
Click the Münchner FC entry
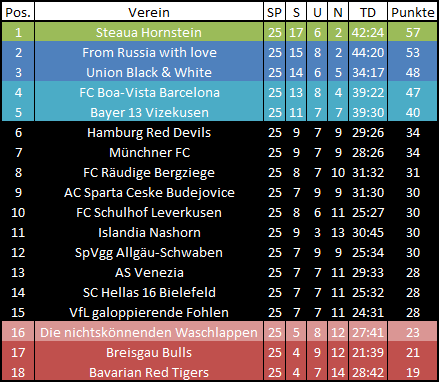(x=149, y=152)
